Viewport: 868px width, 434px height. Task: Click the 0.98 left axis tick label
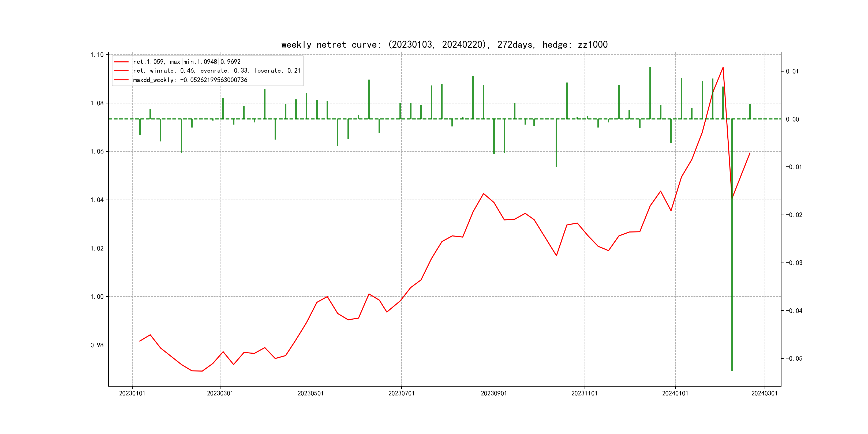tap(97, 345)
